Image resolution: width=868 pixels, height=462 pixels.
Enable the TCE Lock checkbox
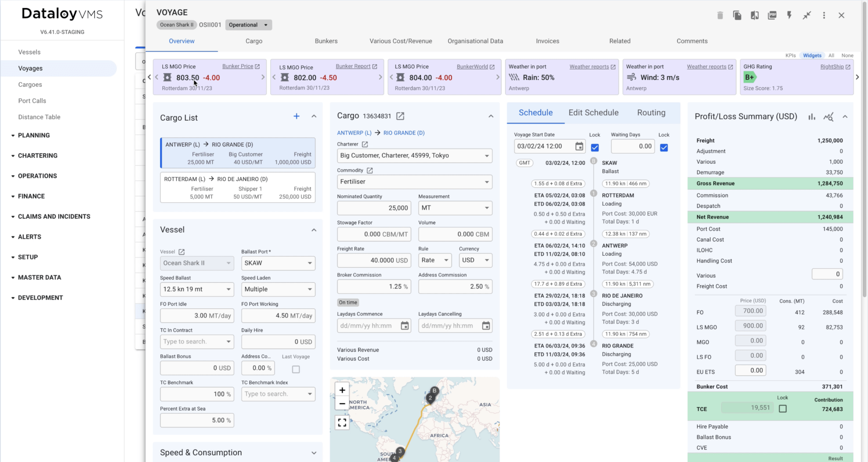tap(782, 408)
